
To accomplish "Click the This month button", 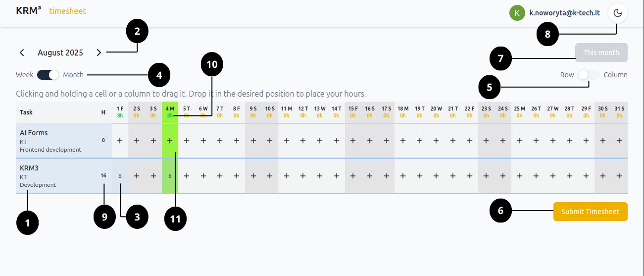I will pos(601,53).
